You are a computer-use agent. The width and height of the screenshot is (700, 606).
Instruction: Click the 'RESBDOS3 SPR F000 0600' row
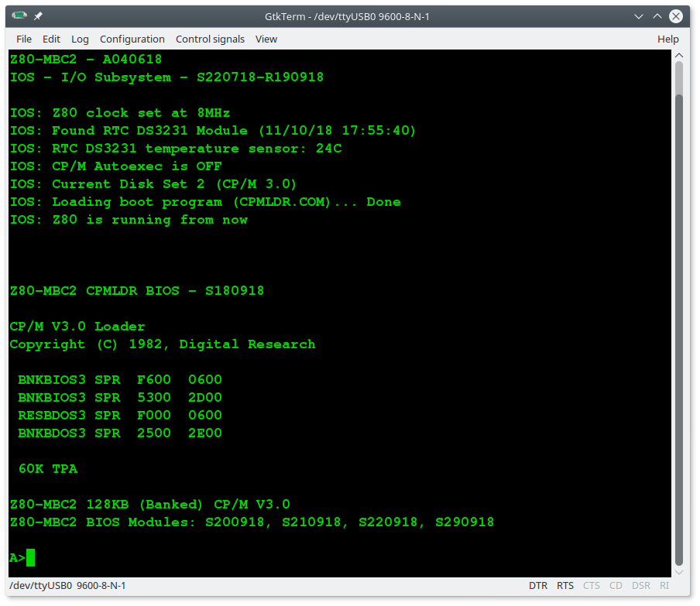tap(120, 416)
